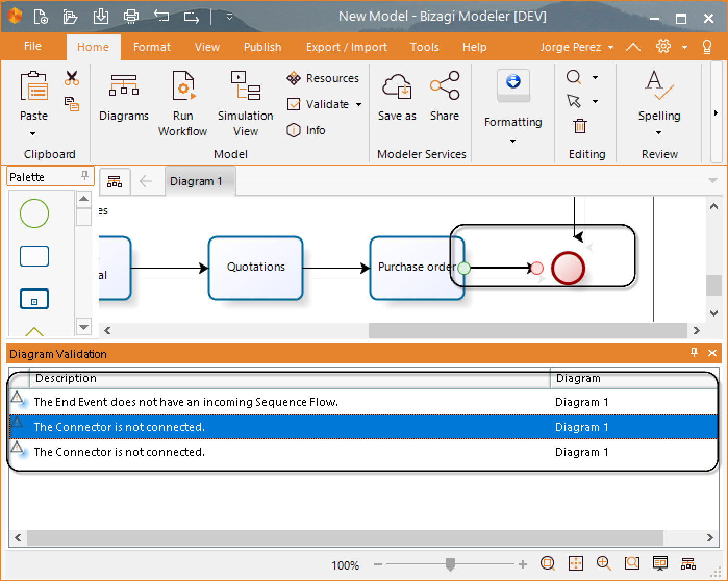728x581 pixels.
Task: Select the Sub-process shape in Palette
Action: click(34, 299)
